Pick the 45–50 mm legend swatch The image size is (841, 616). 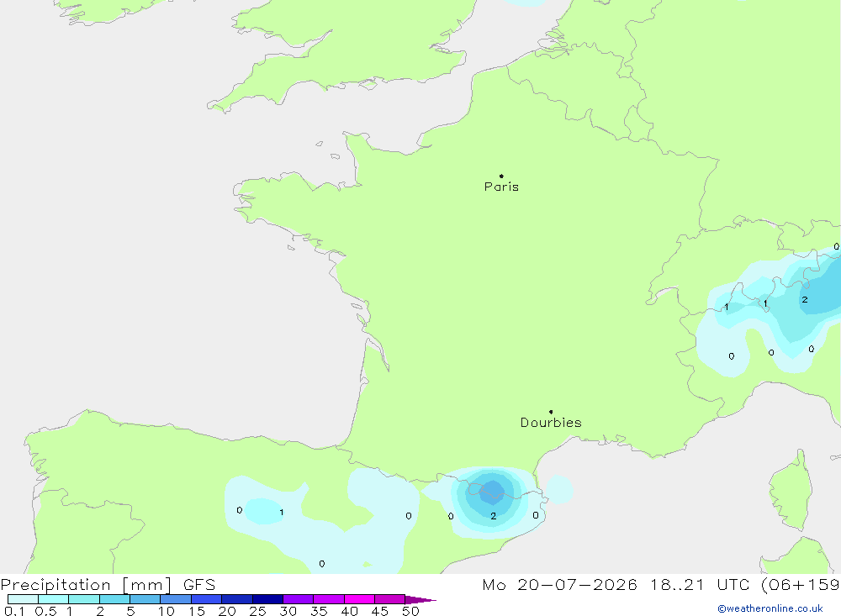[389, 599]
